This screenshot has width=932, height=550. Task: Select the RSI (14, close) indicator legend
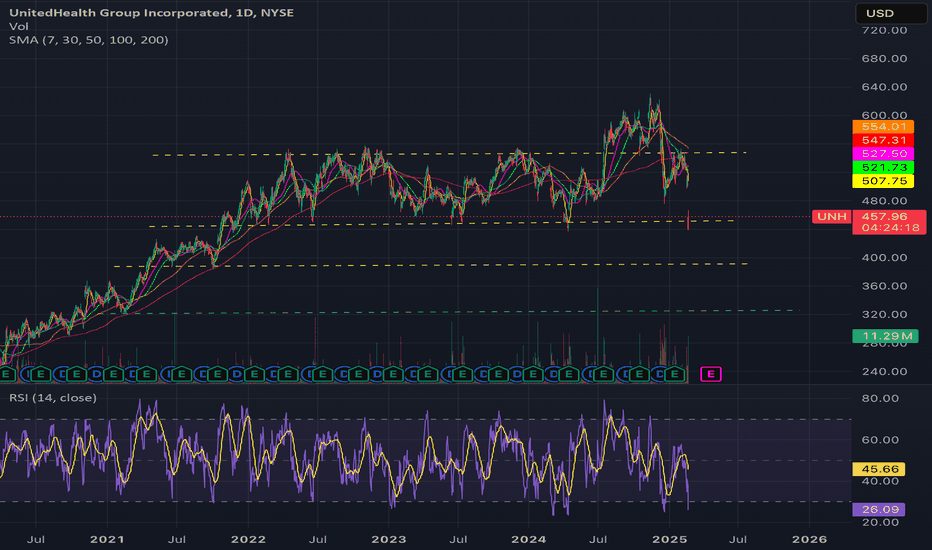(53, 397)
